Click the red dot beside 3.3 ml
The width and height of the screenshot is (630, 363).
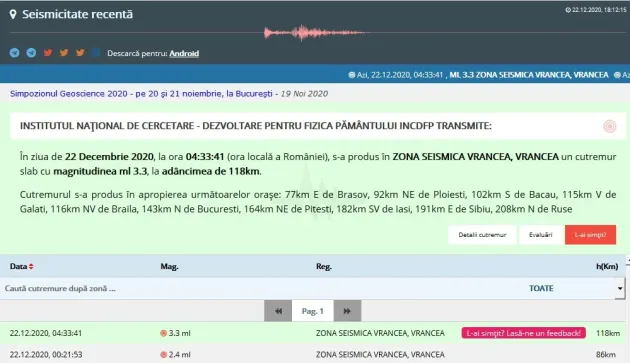[x=164, y=333]
